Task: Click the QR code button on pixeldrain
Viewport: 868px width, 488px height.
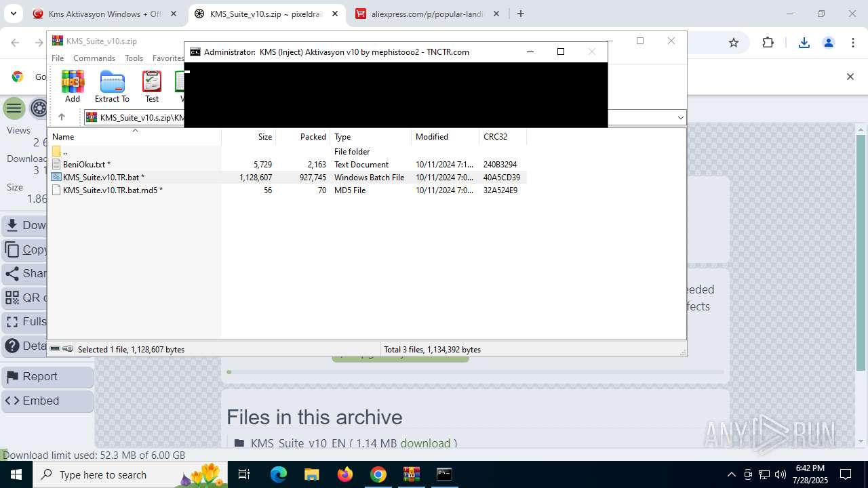Action: coord(24,298)
